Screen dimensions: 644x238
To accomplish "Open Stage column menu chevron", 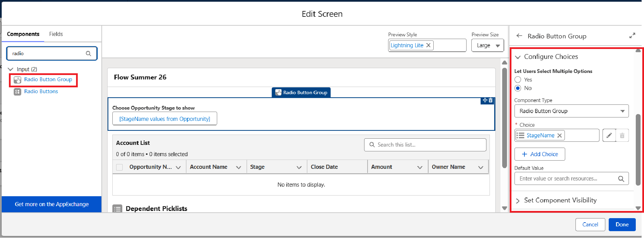I will coord(299,167).
